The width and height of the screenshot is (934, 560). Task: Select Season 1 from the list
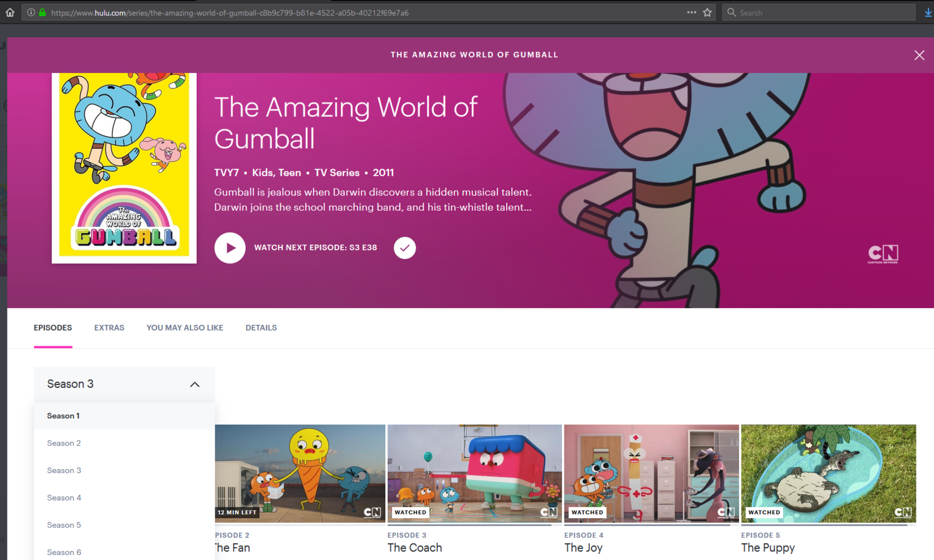63,416
